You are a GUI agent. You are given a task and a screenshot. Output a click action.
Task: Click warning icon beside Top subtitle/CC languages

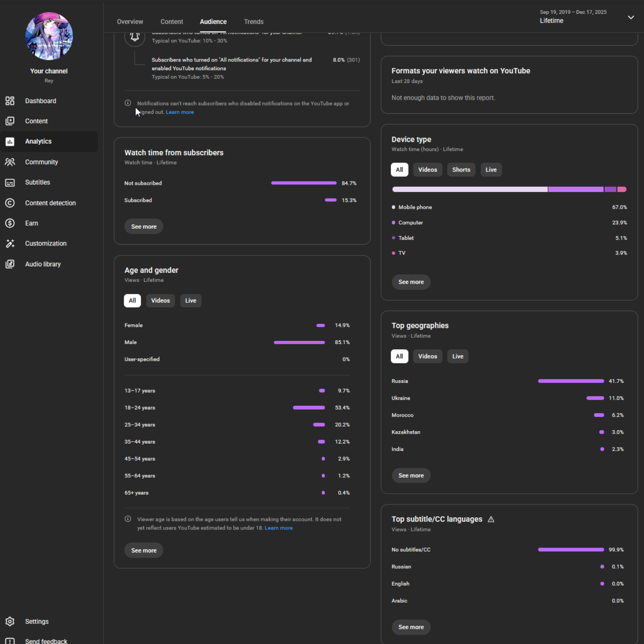[x=491, y=519]
